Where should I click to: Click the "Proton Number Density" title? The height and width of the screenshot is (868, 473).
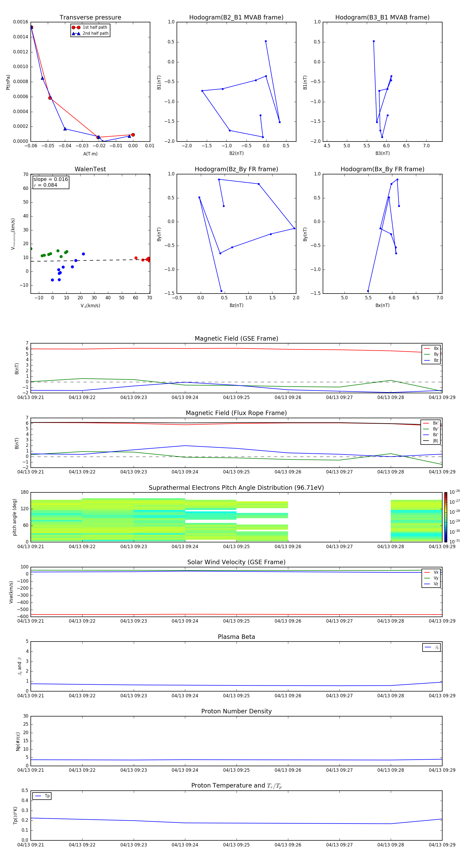(236, 711)
